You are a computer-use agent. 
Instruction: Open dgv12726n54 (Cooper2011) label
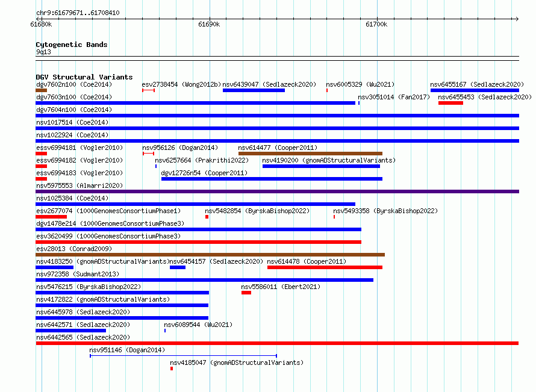coord(204,173)
